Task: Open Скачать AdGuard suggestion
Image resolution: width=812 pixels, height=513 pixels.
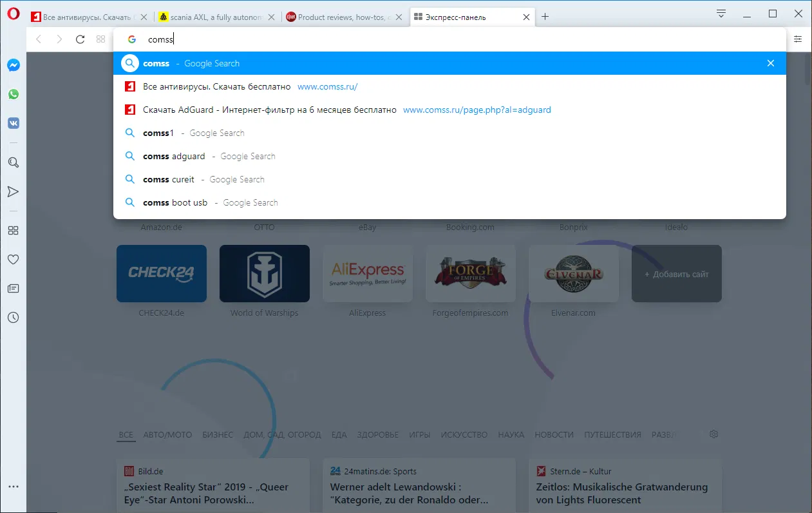Action: (449, 110)
